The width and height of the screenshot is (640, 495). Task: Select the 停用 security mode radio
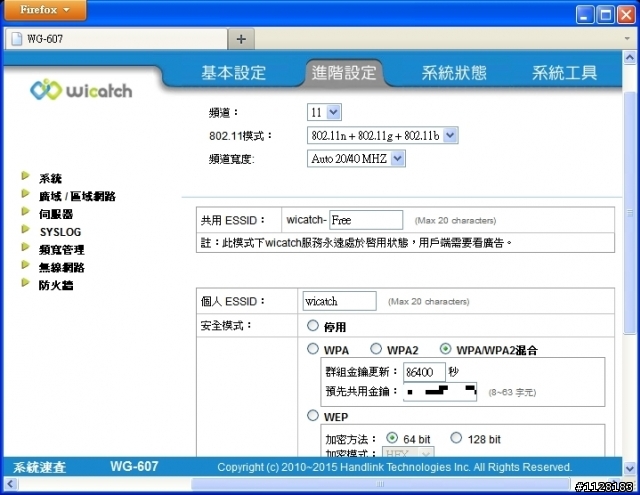(x=313, y=326)
